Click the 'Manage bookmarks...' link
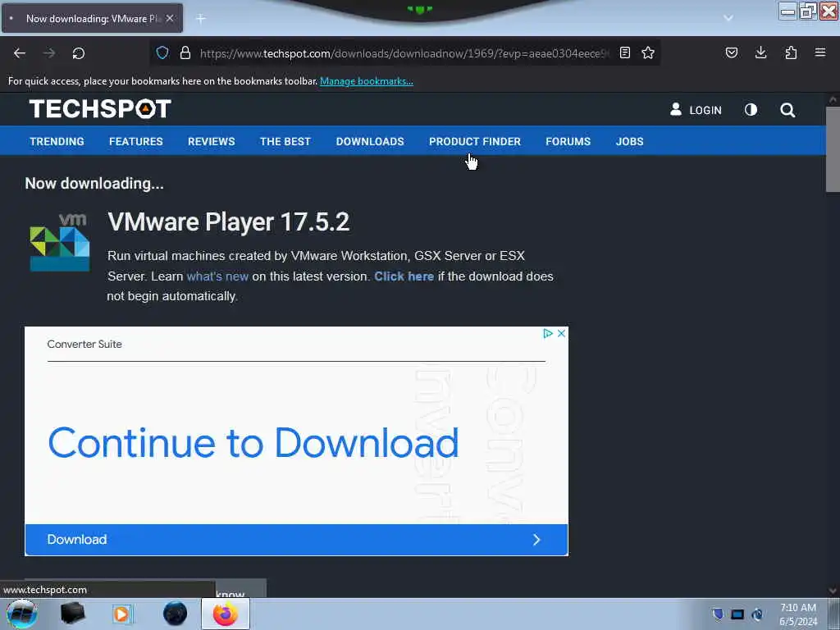Image resolution: width=840 pixels, height=630 pixels. (367, 81)
